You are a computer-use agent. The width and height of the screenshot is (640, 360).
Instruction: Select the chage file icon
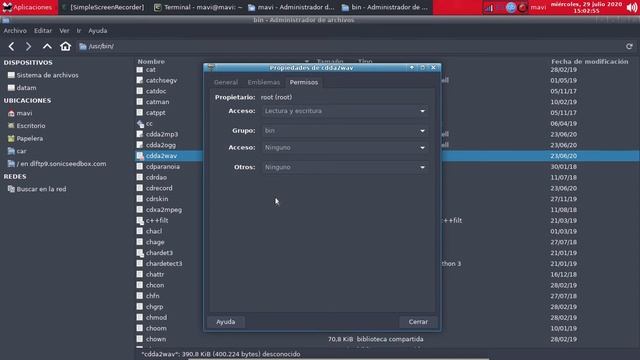(140, 242)
